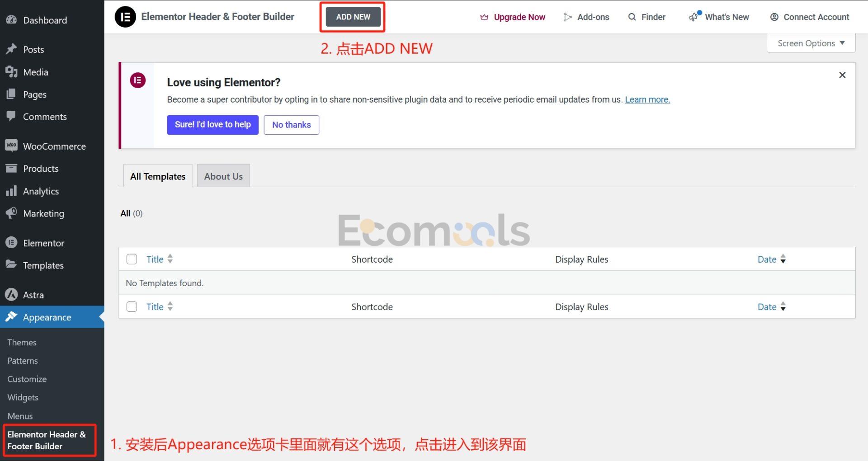This screenshot has width=868, height=461.
Task: Tick the select-all checkbox in table footer
Action: 132,307
